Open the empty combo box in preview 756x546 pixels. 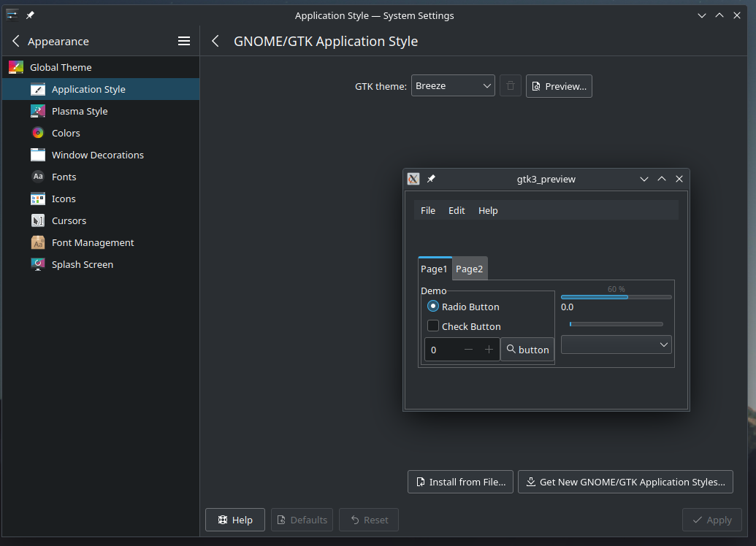pos(616,345)
